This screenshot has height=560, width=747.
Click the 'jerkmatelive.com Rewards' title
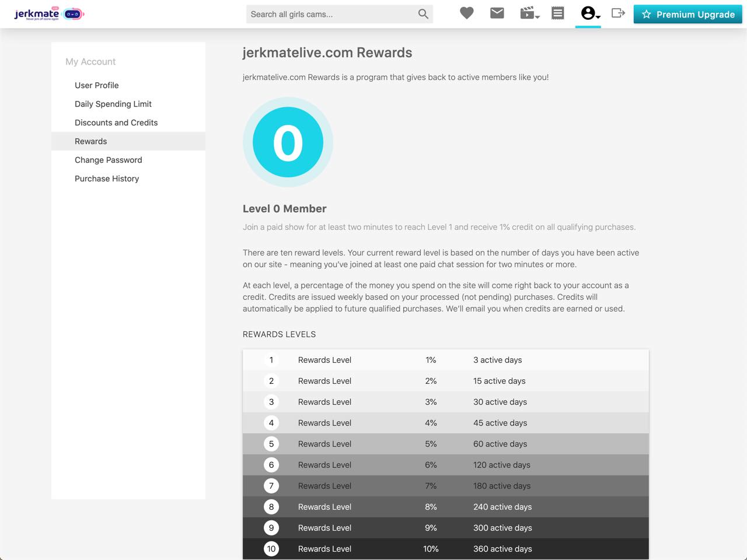[x=327, y=52]
